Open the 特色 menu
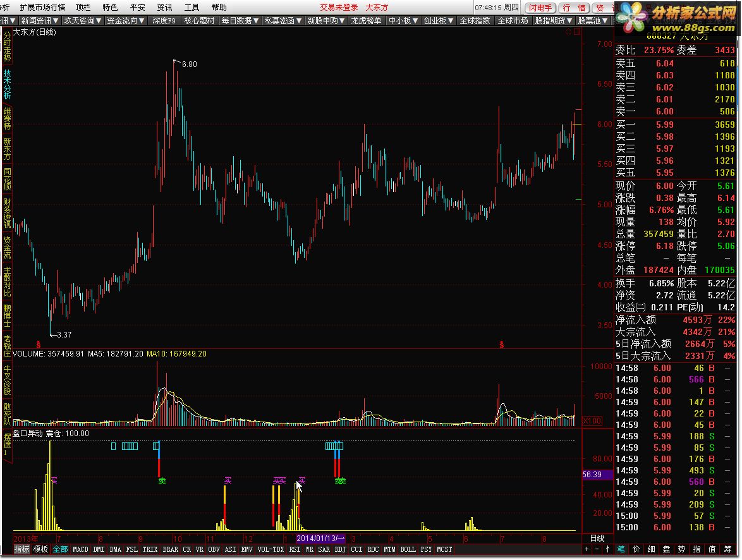 click(x=110, y=7)
